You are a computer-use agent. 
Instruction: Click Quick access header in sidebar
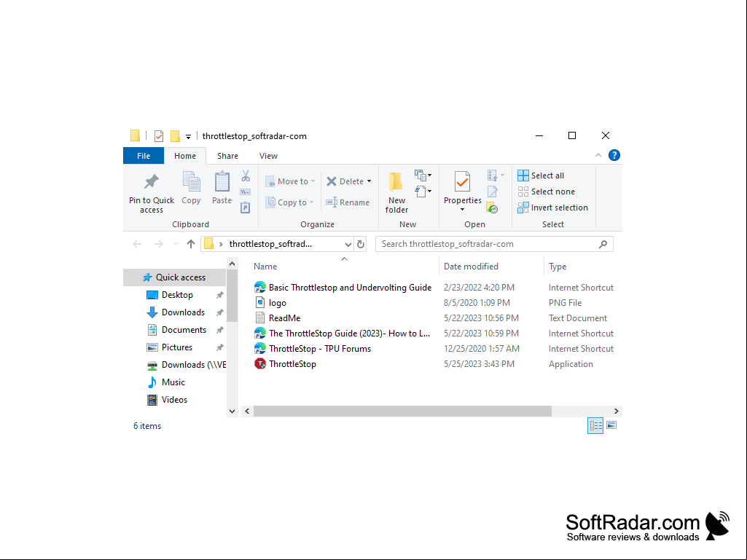click(174, 277)
